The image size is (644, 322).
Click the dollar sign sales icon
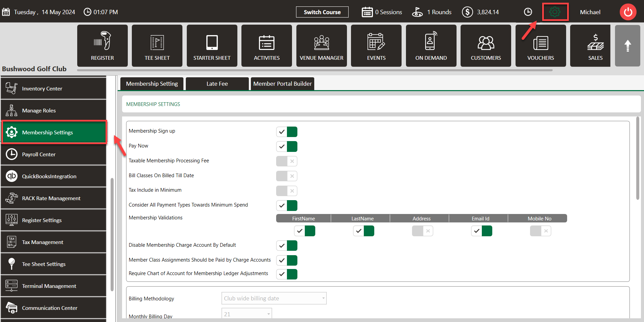[467, 12]
